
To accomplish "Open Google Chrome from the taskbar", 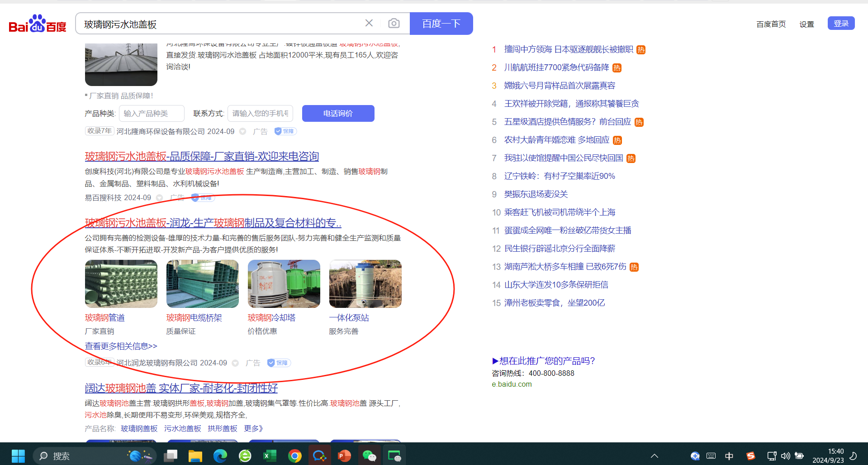I will tap(294, 456).
